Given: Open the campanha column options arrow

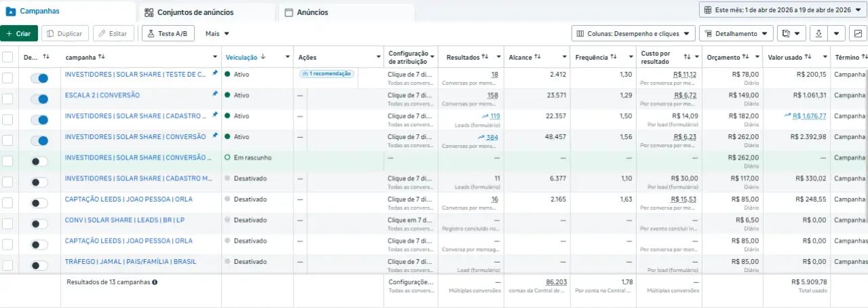Looking at the screenshot, I should [x=216, y=57].
